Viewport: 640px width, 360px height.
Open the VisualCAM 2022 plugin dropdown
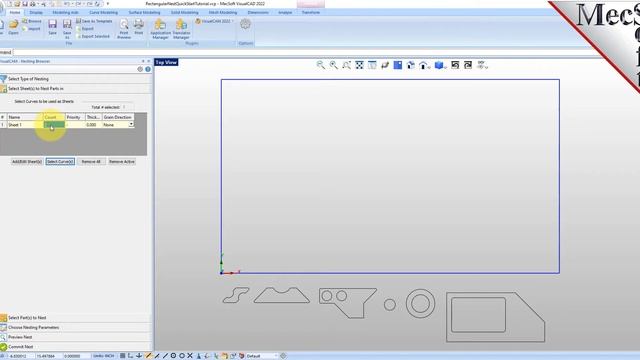click(x=214, y=21)
